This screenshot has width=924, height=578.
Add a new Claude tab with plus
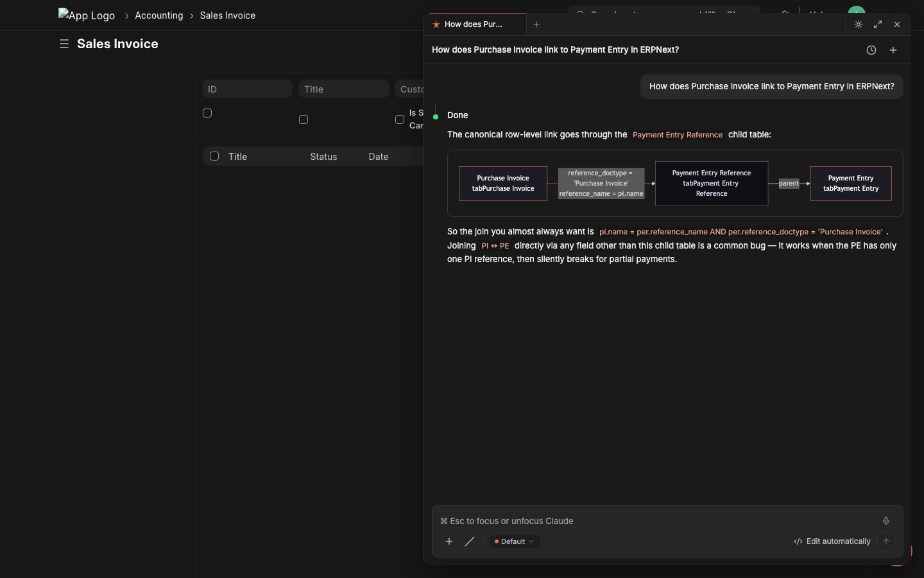[x=536, y=24]
